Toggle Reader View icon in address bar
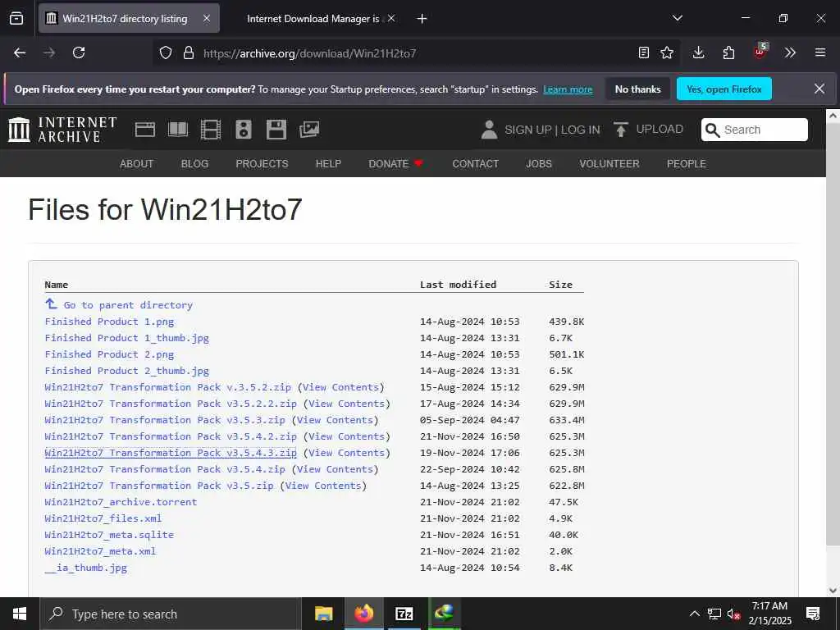 coord(644,52)
